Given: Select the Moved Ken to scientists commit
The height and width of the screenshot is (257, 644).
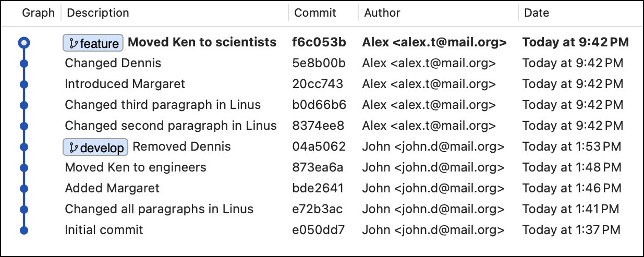Looking at the screenshot, I should (x=202, y=42).
